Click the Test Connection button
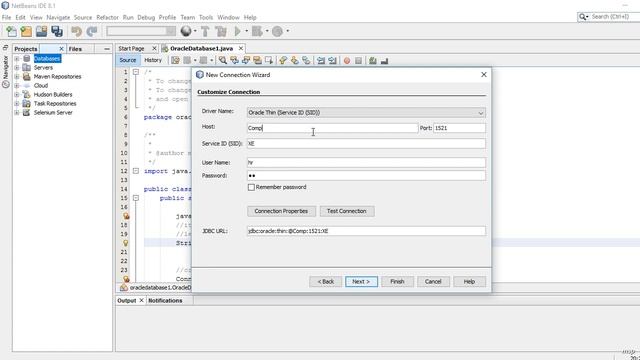640x360 pixels. (347, 211)
